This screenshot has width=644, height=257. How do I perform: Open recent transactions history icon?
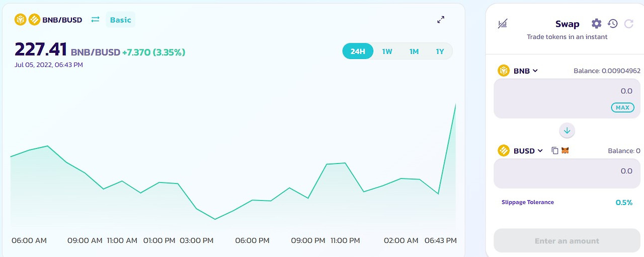tap(612, 23)
